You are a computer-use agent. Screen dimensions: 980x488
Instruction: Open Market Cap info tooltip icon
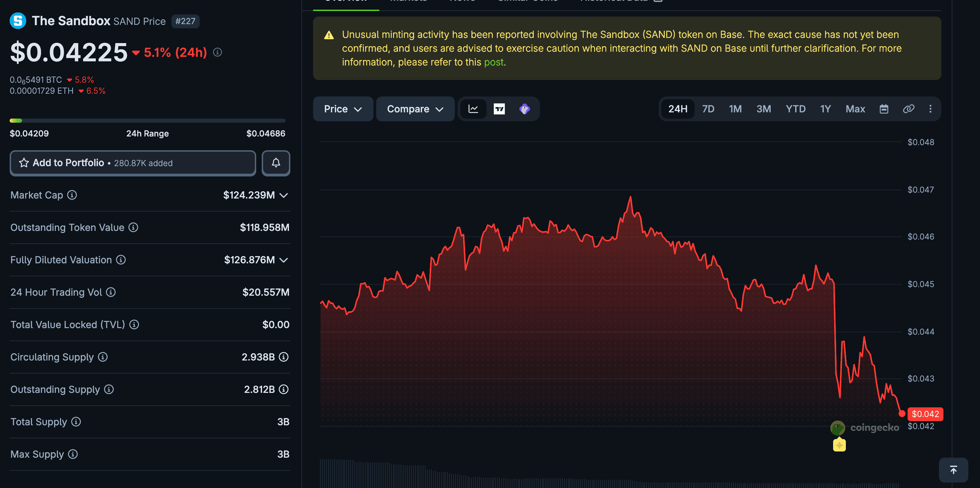coord(72,195)
